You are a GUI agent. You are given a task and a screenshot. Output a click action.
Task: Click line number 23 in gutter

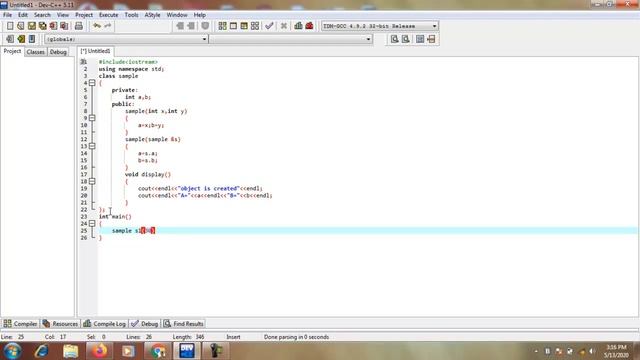click(x=84, y=217)
